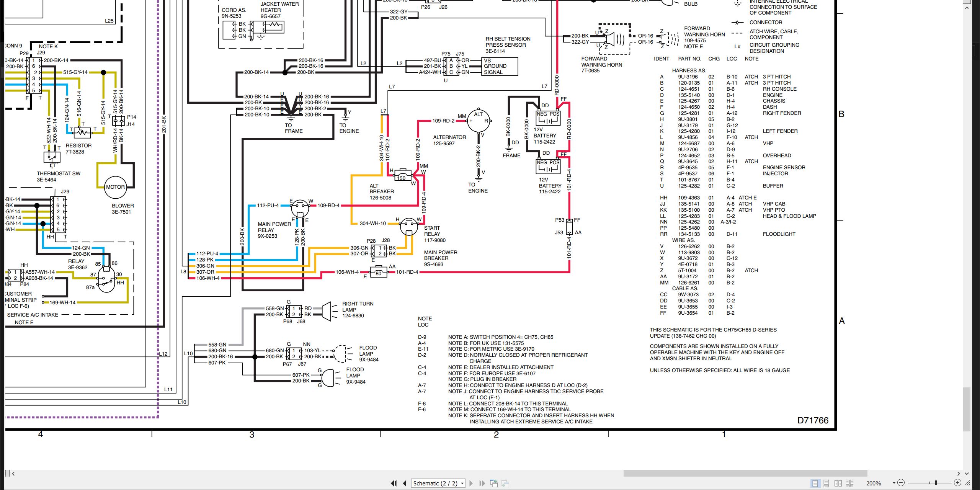
Task: Click the START RELAY 117-9080 label
Action: 434,234
